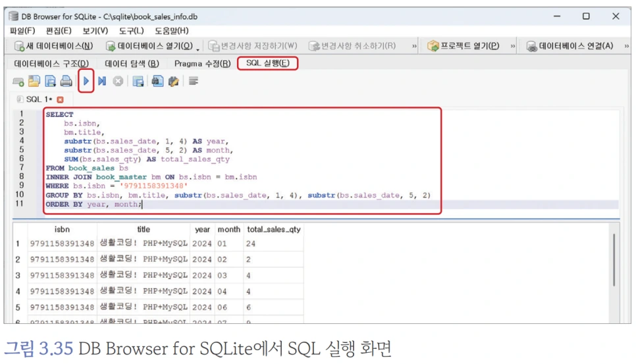The image size is (636, 364).
Task: Click the INNER JOIN book_master line
Action: 151,176
